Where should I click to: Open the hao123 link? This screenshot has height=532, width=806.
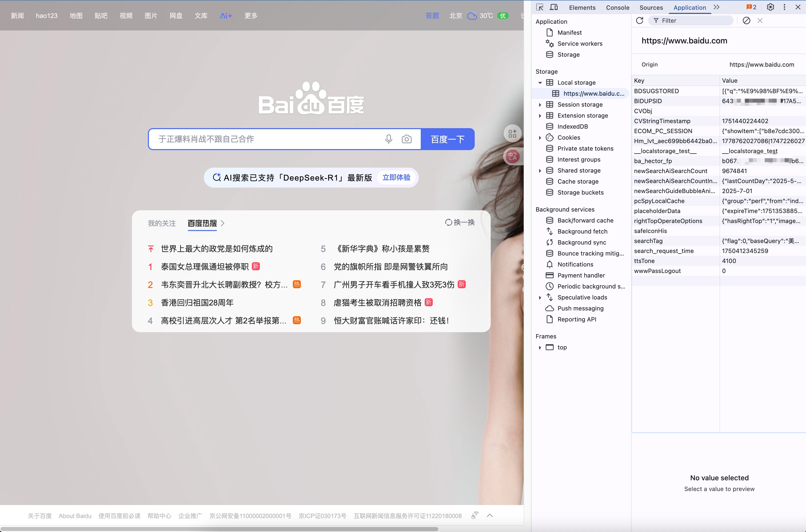click(46, 15)
